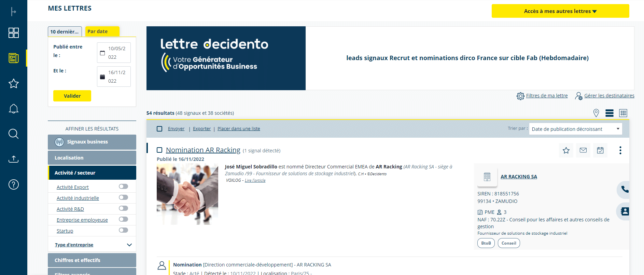The image size is (644, 275).
Task: Click the Signaux business antenna icon
Action: [59, 142]
